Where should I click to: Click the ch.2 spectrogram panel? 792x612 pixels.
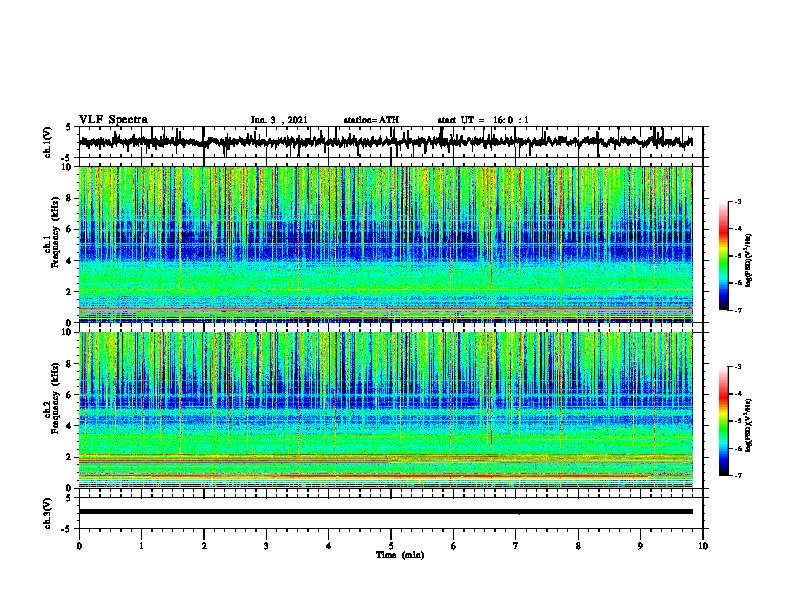click(x=385, y=410)
